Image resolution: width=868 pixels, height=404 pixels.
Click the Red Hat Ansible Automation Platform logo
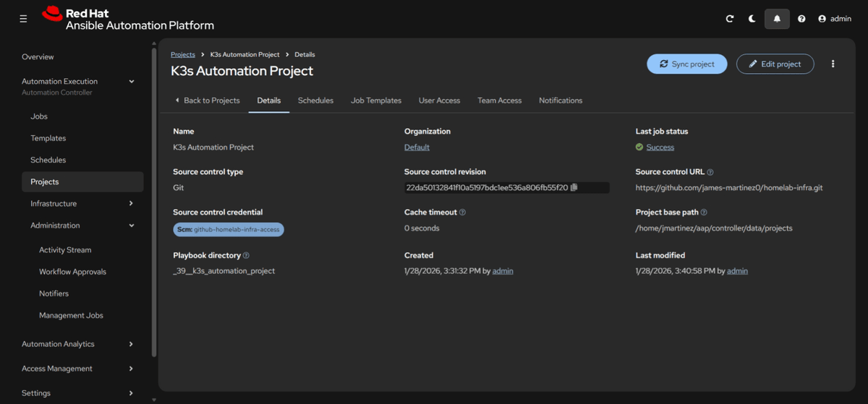click(x=128, y=19)
